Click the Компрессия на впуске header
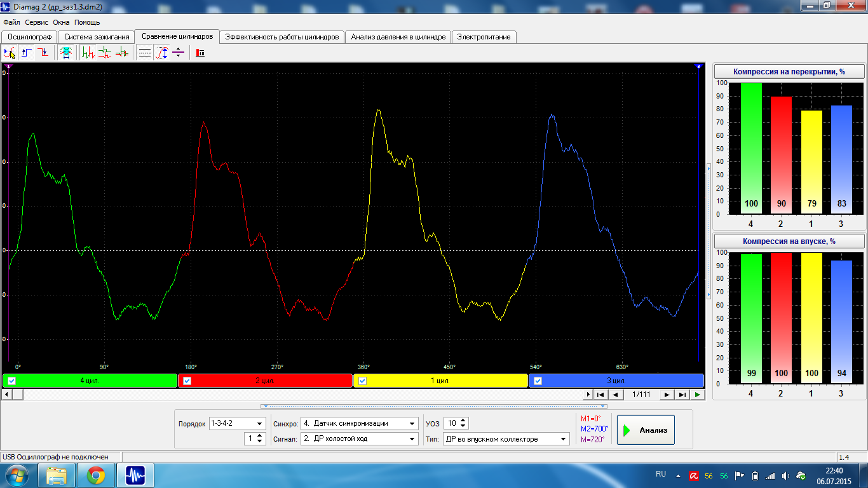Screen dimensions: 868x488 789,241
